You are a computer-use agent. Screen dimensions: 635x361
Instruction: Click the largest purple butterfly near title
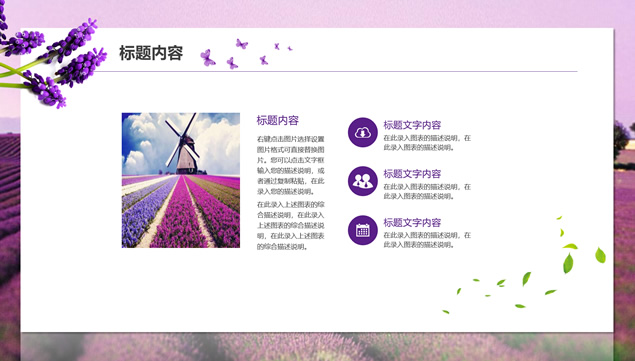207,58
